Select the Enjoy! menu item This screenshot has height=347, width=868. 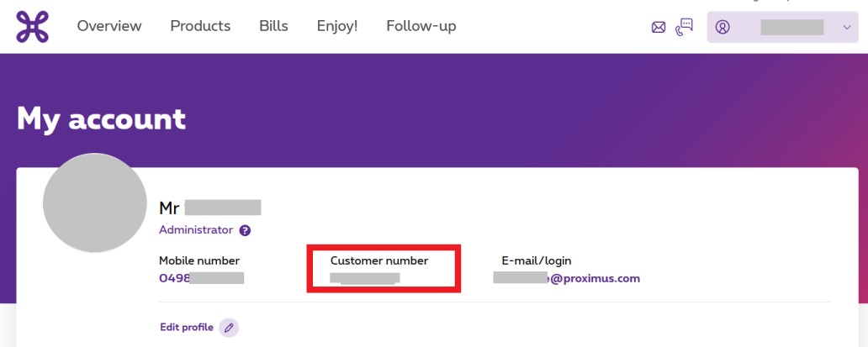[x=337, y=26]
